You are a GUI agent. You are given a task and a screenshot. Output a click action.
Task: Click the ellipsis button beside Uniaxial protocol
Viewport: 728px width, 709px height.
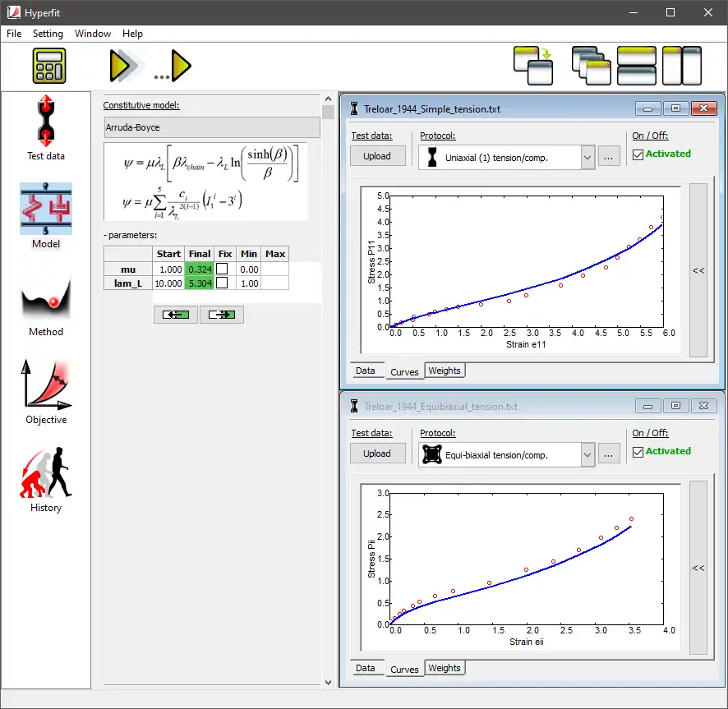point(608,157)
